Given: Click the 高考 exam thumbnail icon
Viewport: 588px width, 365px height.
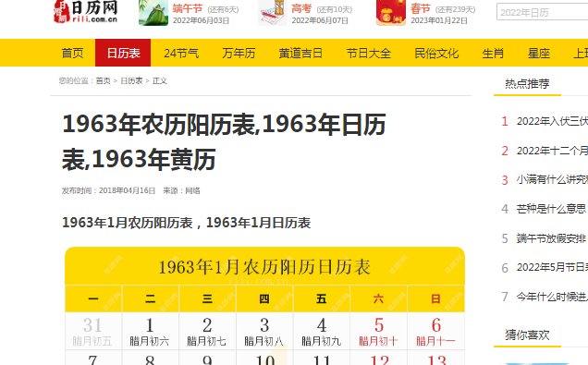Looking at the screenshot, I should [x=272, y=12].
